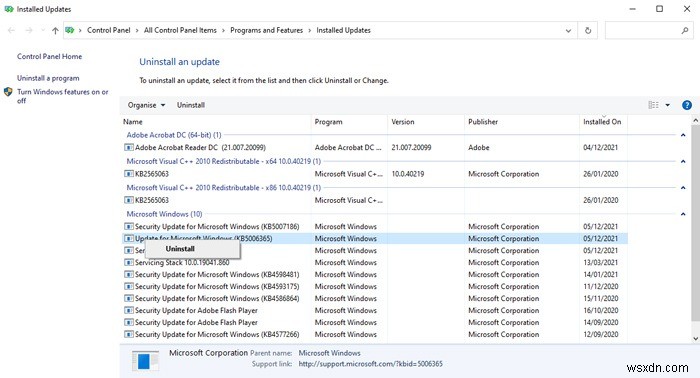700x378 pixels.
Task: Collapse the Visual C++ 2010 x64 group
Action: click(x=683, y=161)
